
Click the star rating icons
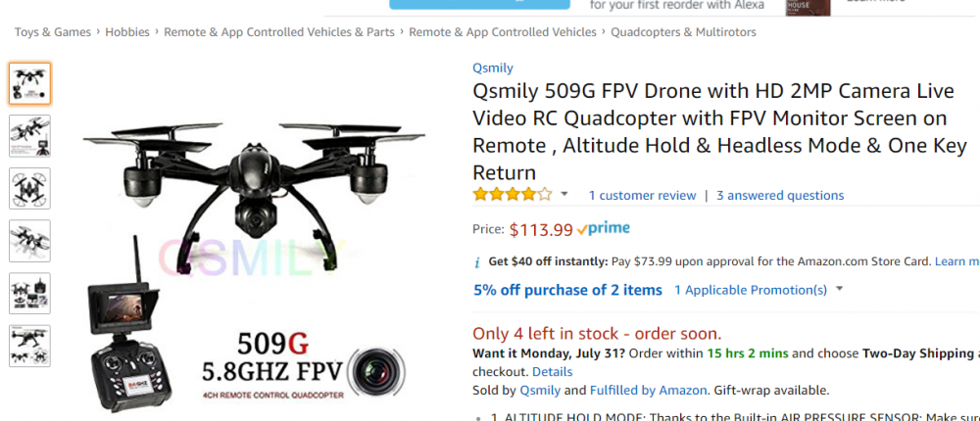(513, 195)
